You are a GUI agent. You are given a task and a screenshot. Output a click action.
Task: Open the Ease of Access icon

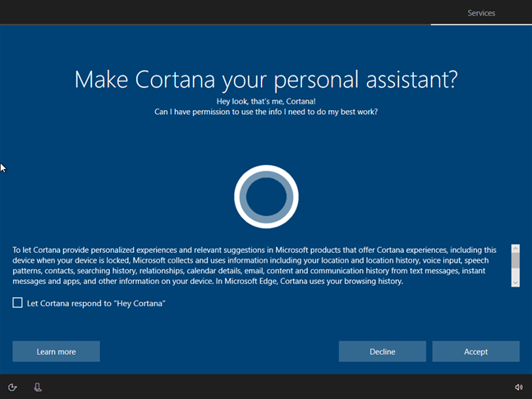click(x=12, y=388)
